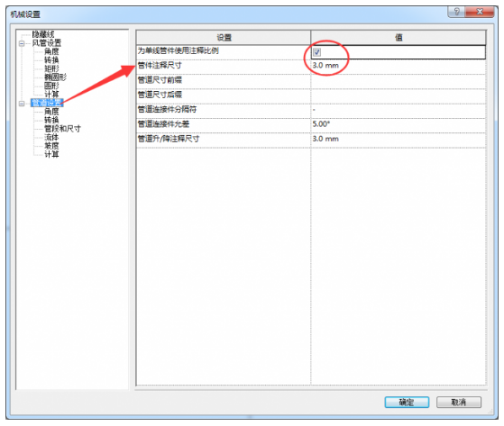Select 隐藏线 in the settings tree
This screenshot has width=504, height=426.
pos(43,34)
